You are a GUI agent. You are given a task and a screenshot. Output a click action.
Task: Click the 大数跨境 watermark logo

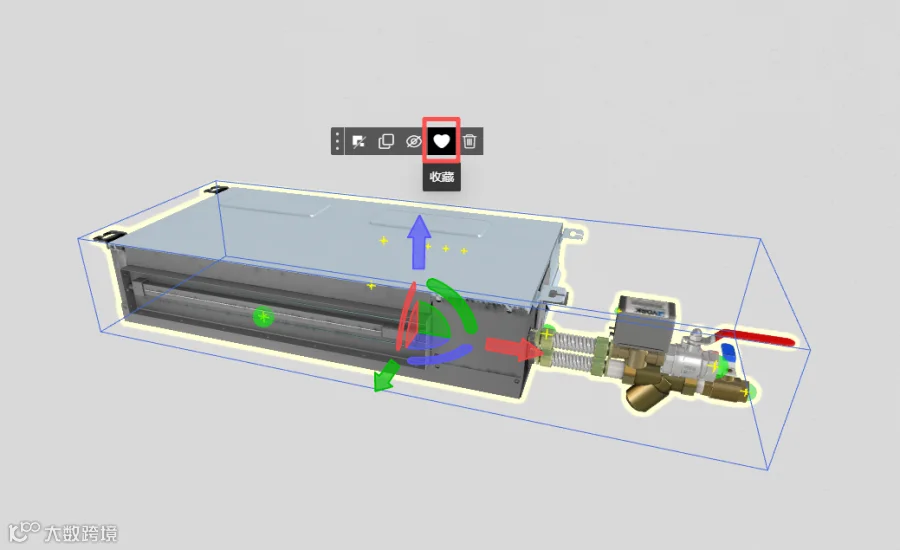coord(63,533)
